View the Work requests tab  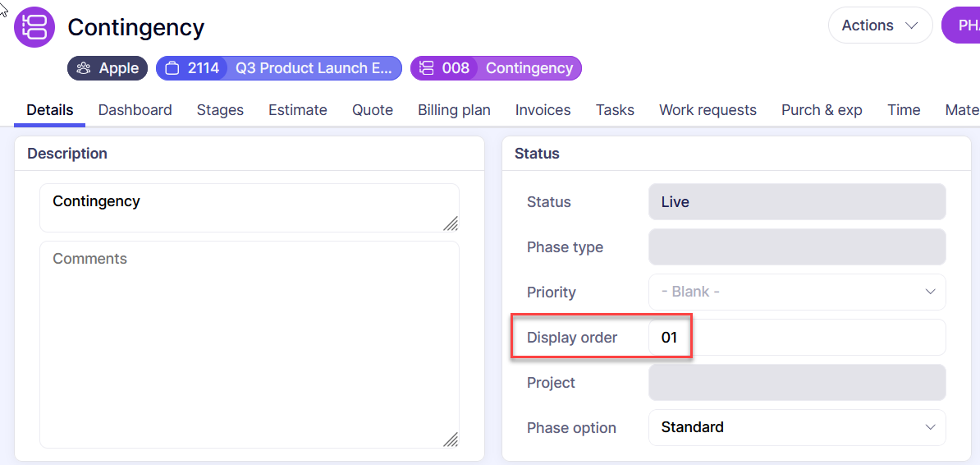point(708,110)
